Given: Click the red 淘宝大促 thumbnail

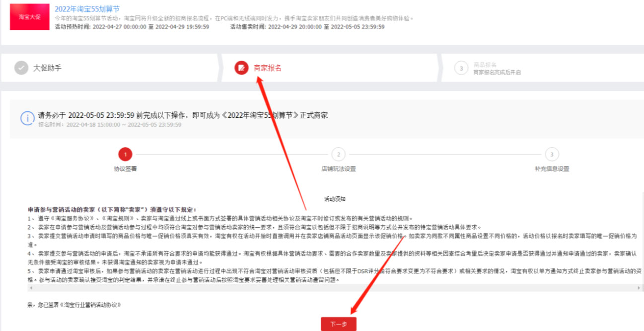Looking at the screenshot, I should click(x=30, y=17).
